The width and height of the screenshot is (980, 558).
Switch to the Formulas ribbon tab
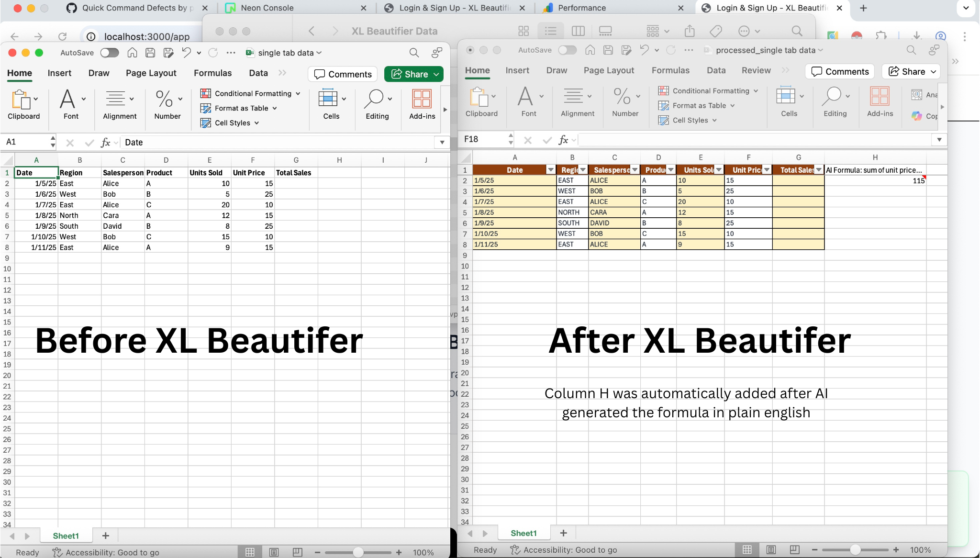[x=213, y=73]
